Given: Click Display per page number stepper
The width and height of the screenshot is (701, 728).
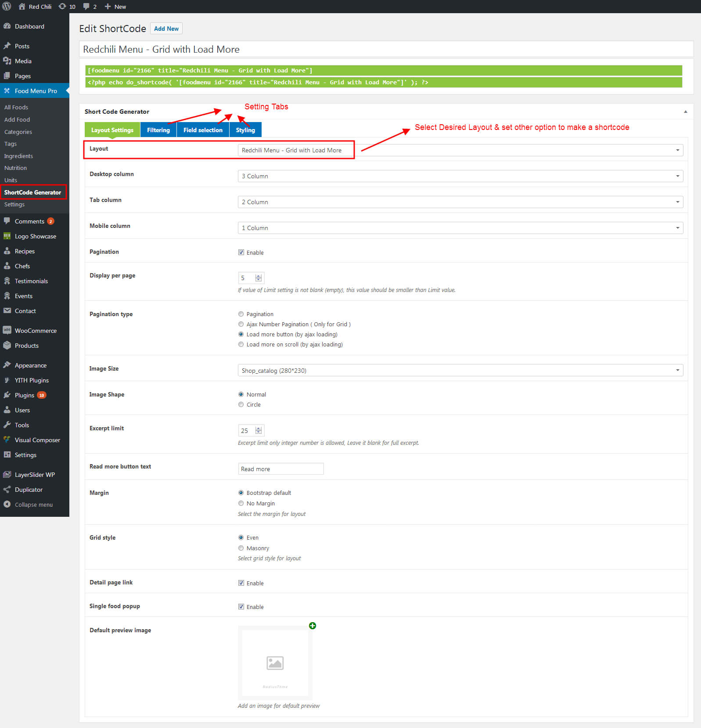Looking at the screenshot, I should click(259, 278).
